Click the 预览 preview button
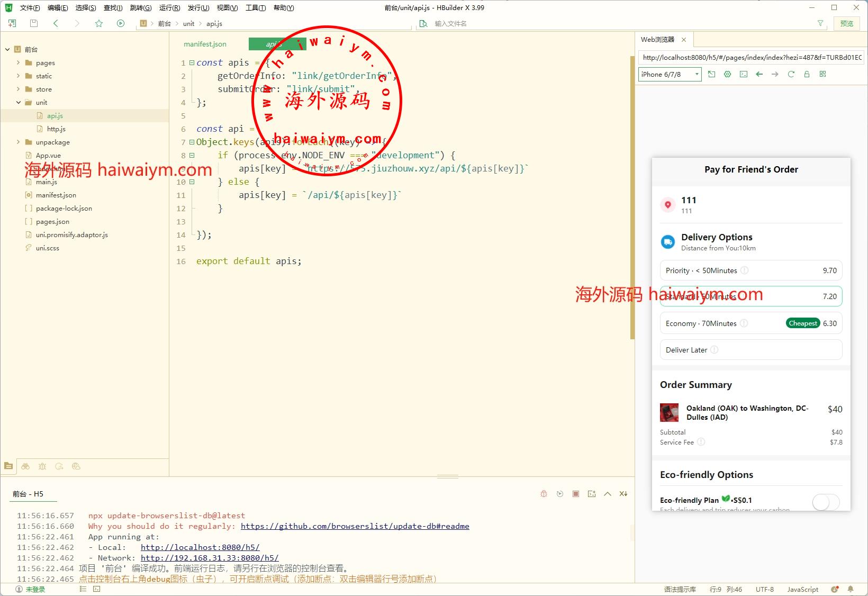Viewport: 868px width, 596px height. pyautogui.click(x=846, y=23)
